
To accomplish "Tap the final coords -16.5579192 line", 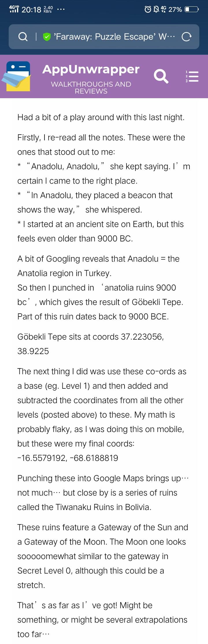I will coord(68,458).
